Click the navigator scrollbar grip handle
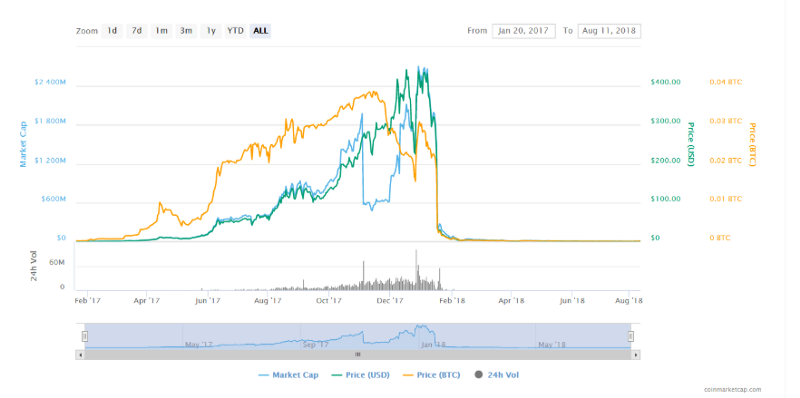 point(358,354)
